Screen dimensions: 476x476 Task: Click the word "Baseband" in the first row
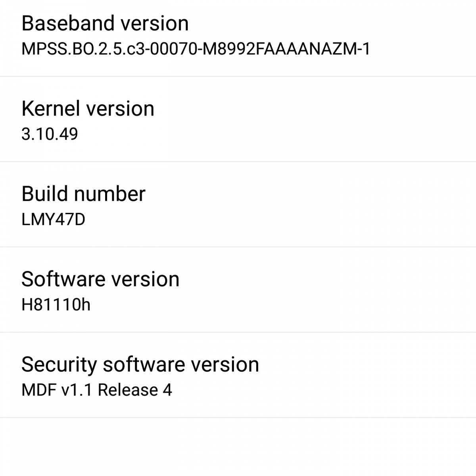coord(68,23)
